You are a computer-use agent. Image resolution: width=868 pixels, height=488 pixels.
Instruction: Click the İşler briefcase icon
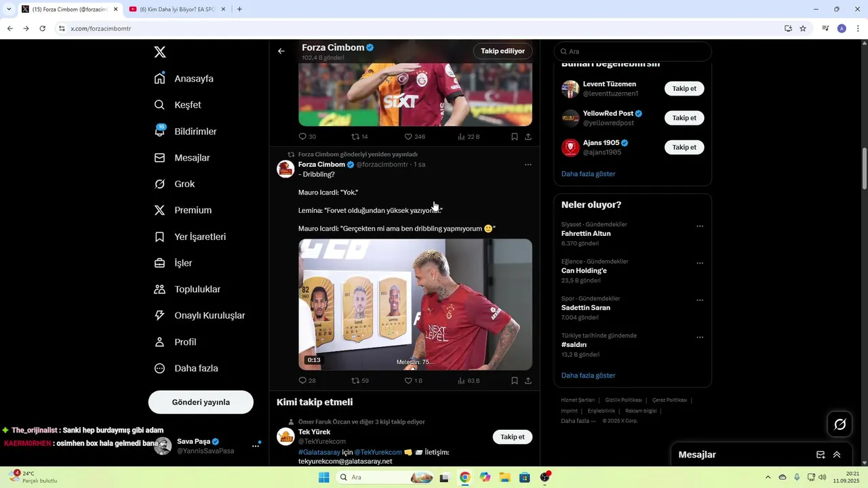159,263
